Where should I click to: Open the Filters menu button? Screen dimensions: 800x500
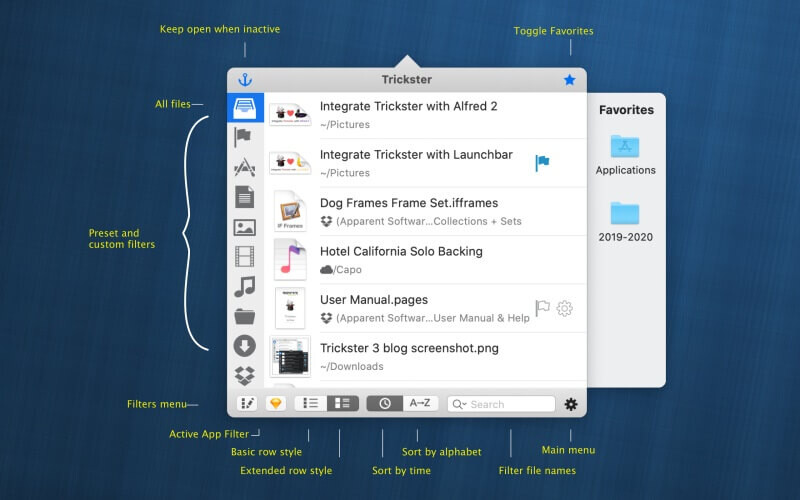click(247, 404)
